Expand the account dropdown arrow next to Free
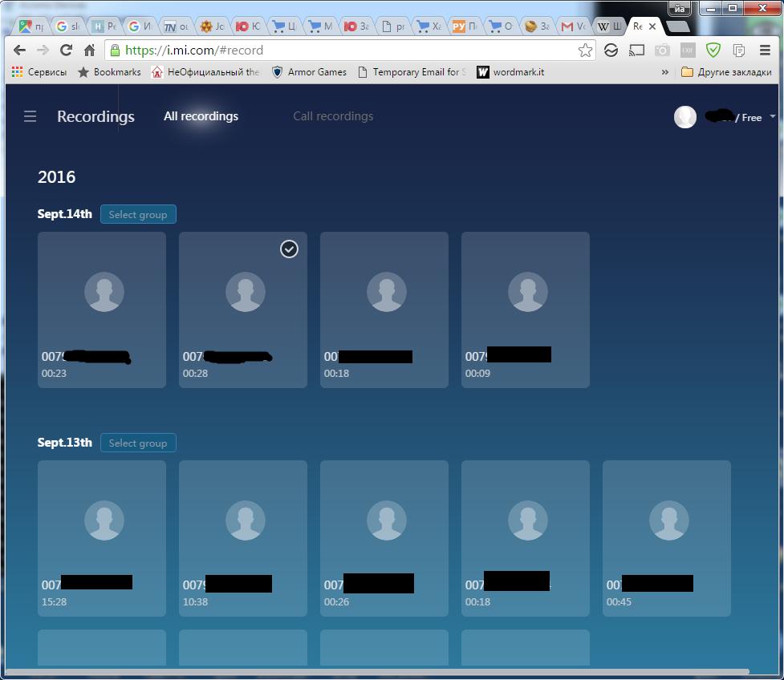The height and width of the screenshot is (680, 784). [773, 116]
